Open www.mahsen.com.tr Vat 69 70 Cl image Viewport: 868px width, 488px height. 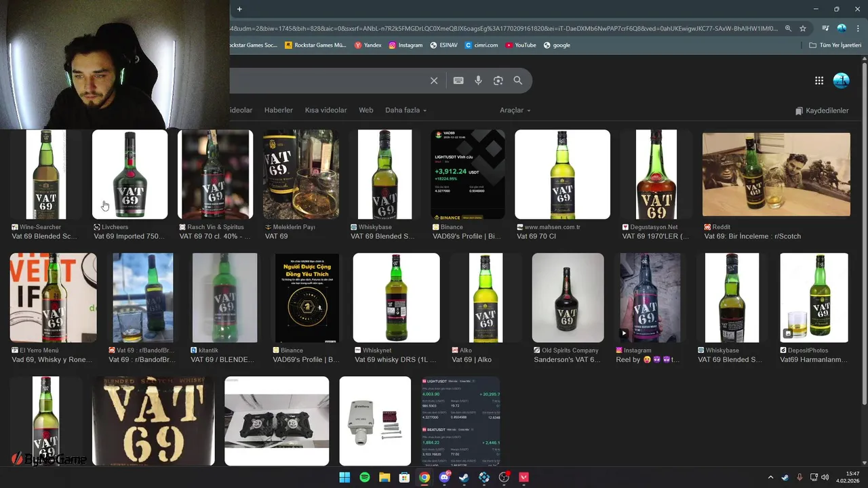562,174
